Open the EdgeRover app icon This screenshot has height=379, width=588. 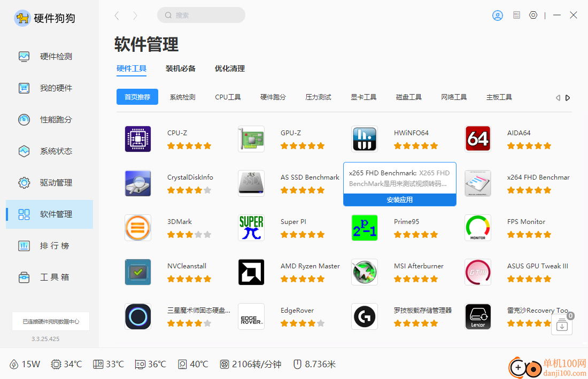coord(251,316)
